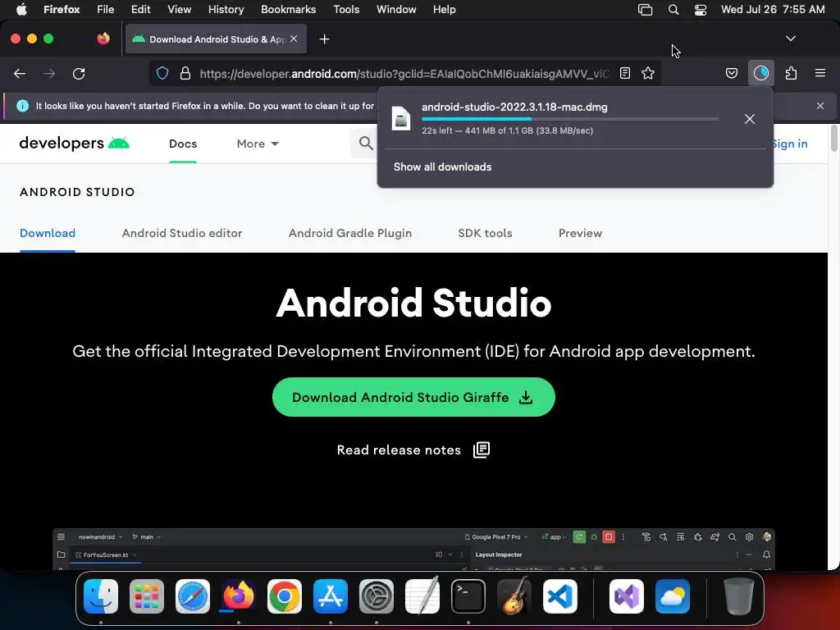Open Spotlight search in menu bar
The width and height of the screenshot is (840, 630).
click(673, 9)
